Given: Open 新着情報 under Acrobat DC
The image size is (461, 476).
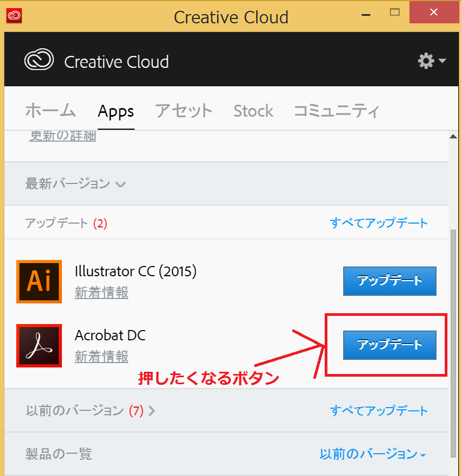Looking at the screenshot, I should (102, 357).
